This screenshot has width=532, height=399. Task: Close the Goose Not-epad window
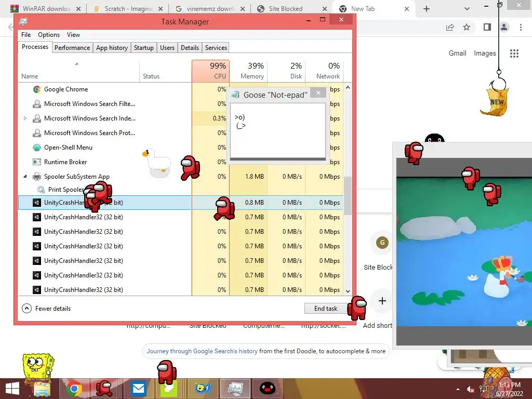[318, 92]
